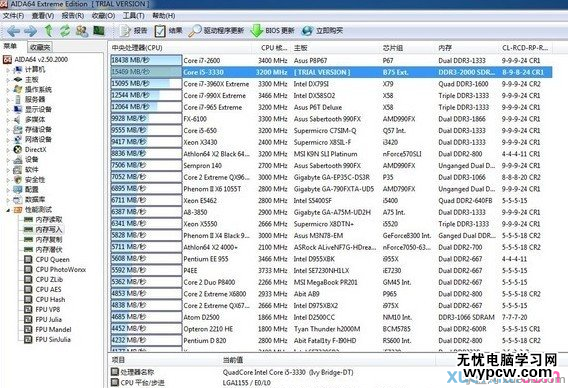
Task: Open the 帮助(H) menu
Action: [x=163, y=16]
